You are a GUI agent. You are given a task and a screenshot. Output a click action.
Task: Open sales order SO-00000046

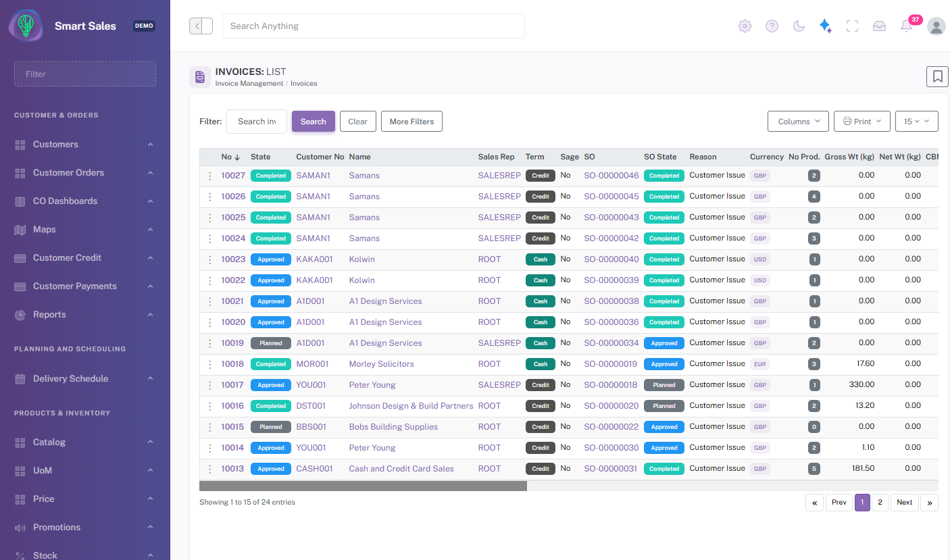[x=611, y=176]
